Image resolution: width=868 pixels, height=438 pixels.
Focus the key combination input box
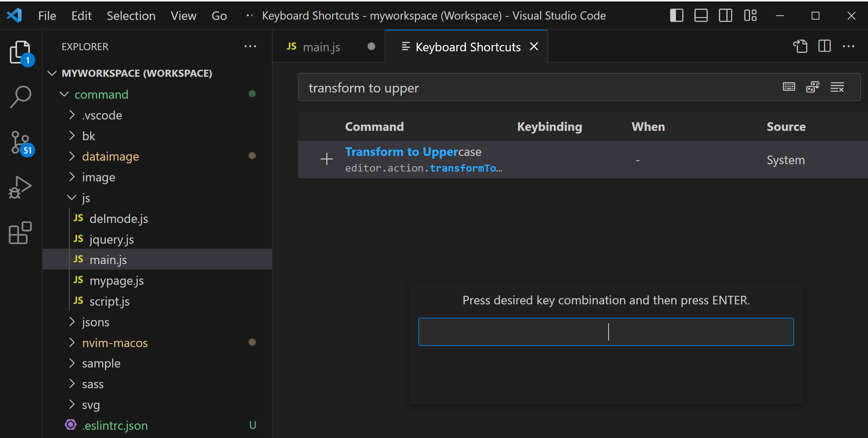coord(606,332)
